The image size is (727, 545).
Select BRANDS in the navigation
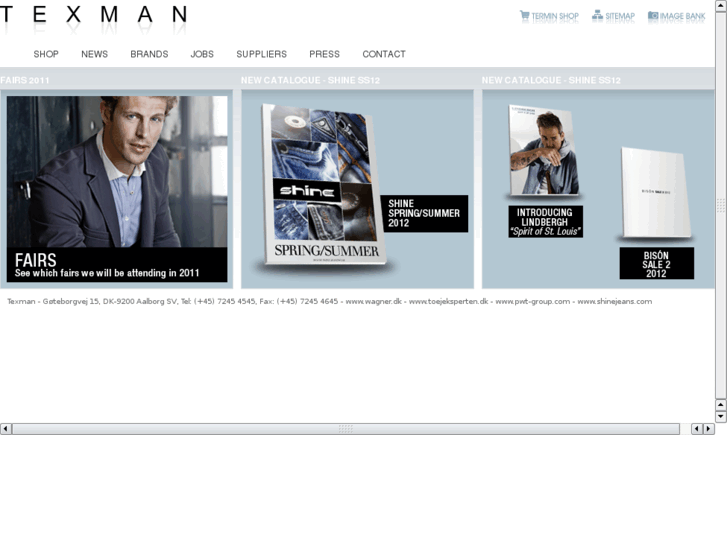point(149,54)
